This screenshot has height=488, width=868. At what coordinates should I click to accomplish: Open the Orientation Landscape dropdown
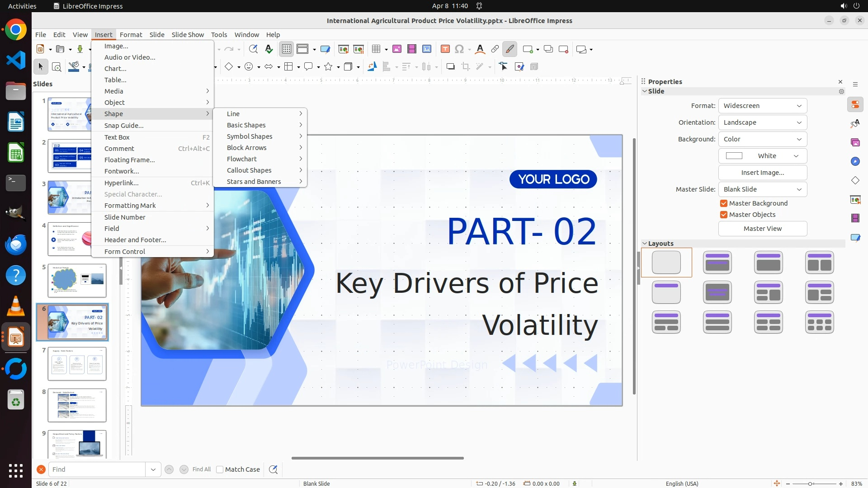click(762, 122)
